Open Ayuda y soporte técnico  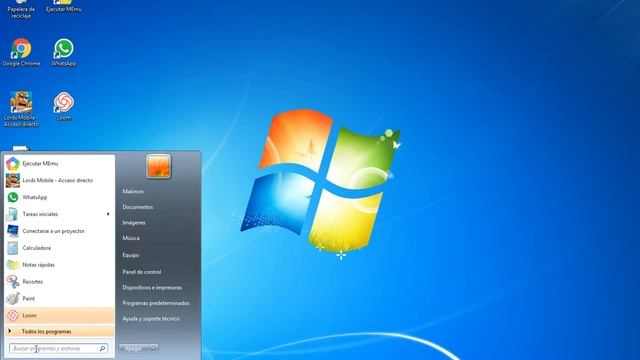(x=151, y=319)
